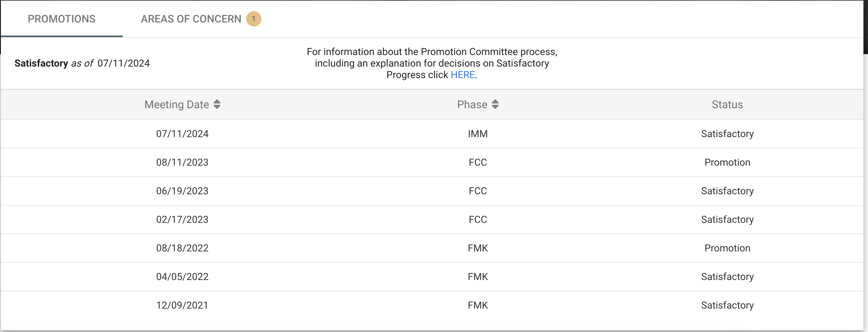
Task: Select the 08/11/2023 FCC Promotion row
Action: 432,162
